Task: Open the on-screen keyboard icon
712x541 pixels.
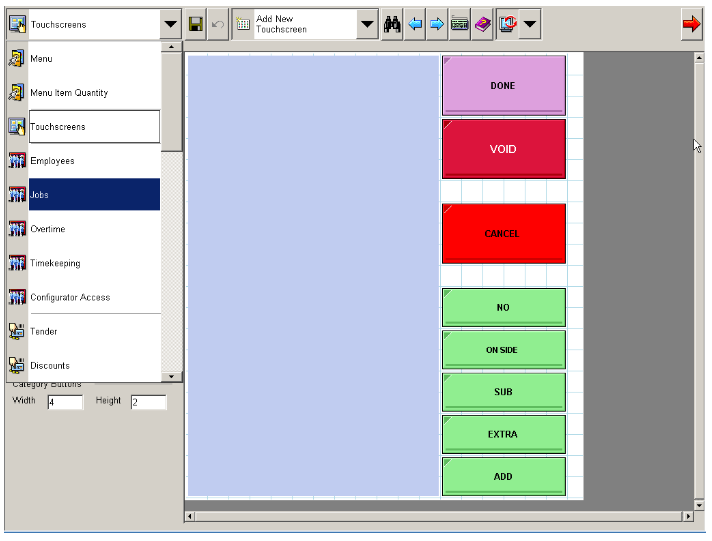Action: tap(460, 24)
